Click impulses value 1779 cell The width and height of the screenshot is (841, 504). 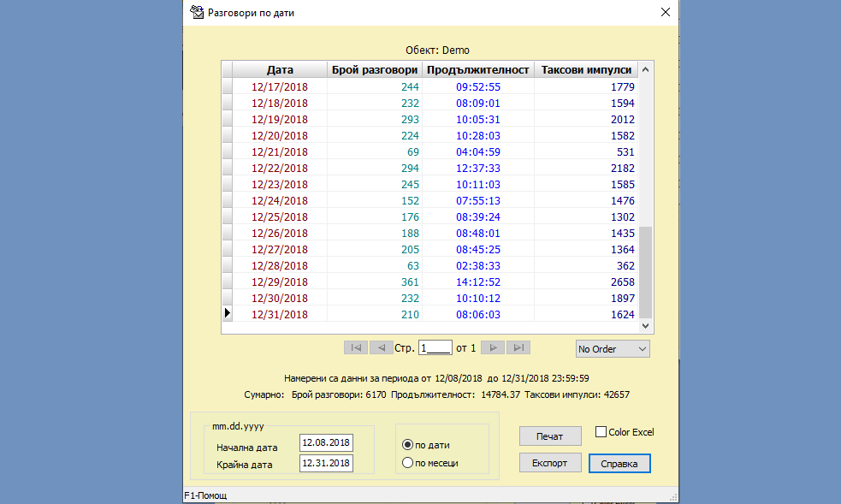click(x=586, y=87)
